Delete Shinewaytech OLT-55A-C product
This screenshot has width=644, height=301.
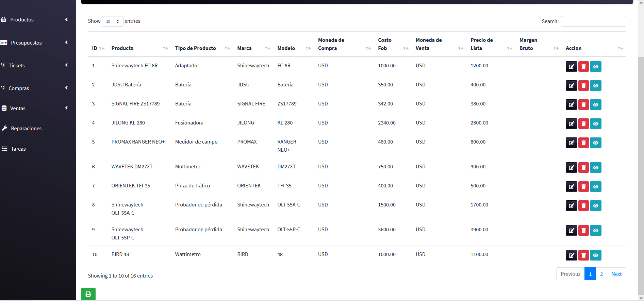tap(583, 206)
